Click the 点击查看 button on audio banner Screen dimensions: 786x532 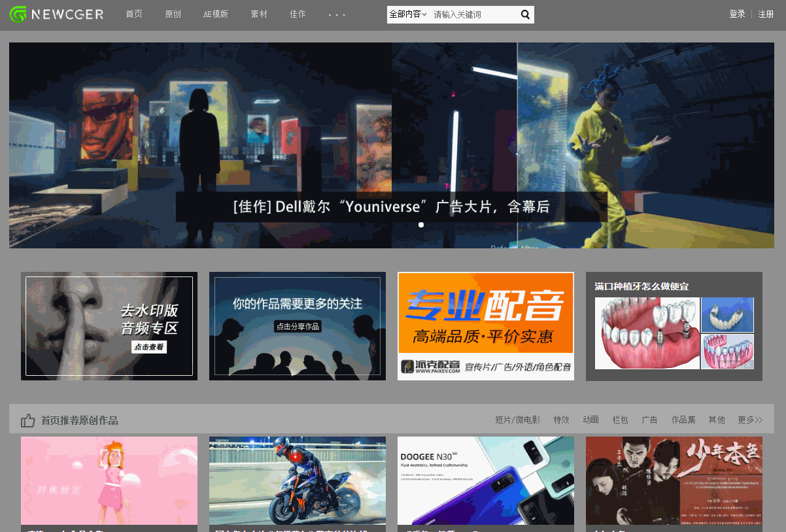point(149,347)
